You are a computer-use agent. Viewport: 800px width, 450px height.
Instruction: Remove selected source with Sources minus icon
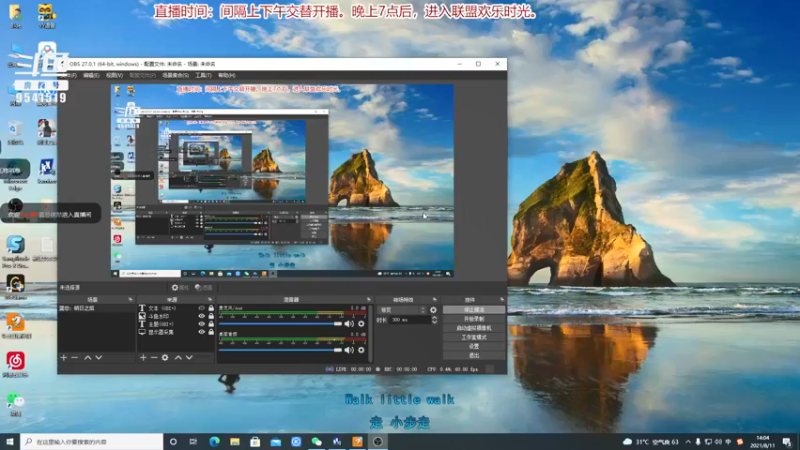click(154, 358)
